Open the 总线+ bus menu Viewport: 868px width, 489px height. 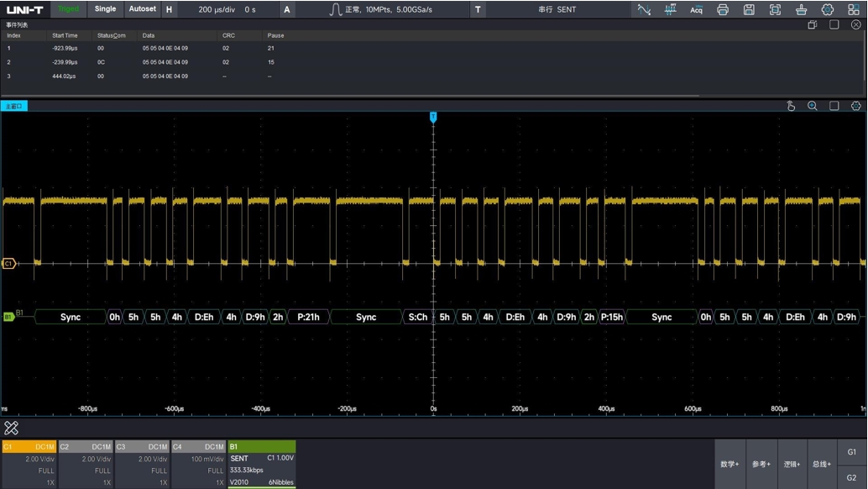pyautogui.click(x=822, y=464)
